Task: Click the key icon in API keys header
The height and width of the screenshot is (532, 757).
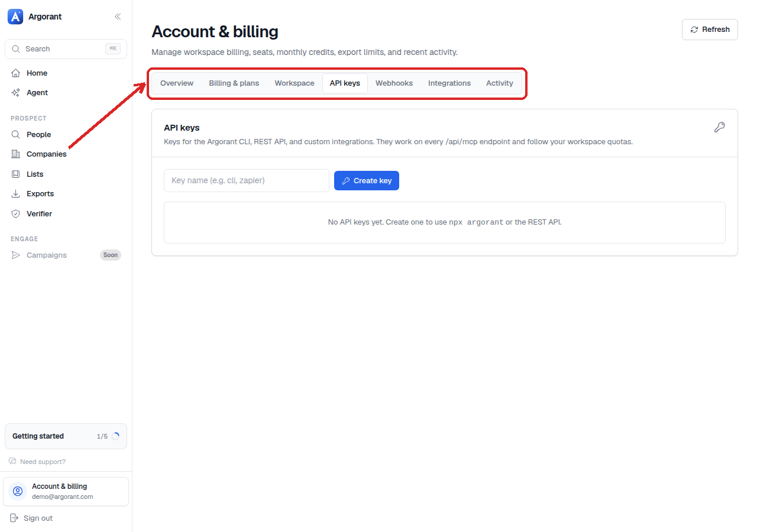Action: [719, 127]
